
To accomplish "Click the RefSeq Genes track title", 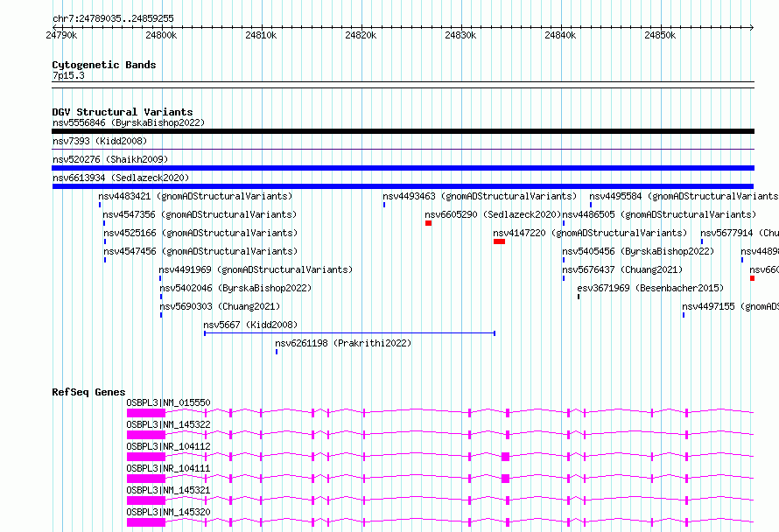I will coord(88,392).
